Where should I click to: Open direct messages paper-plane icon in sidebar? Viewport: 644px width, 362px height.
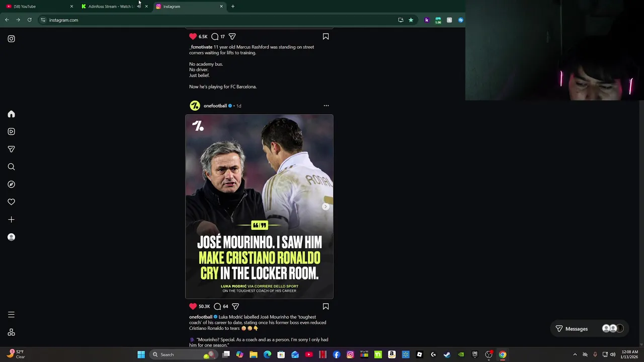[x=11, y=149]
